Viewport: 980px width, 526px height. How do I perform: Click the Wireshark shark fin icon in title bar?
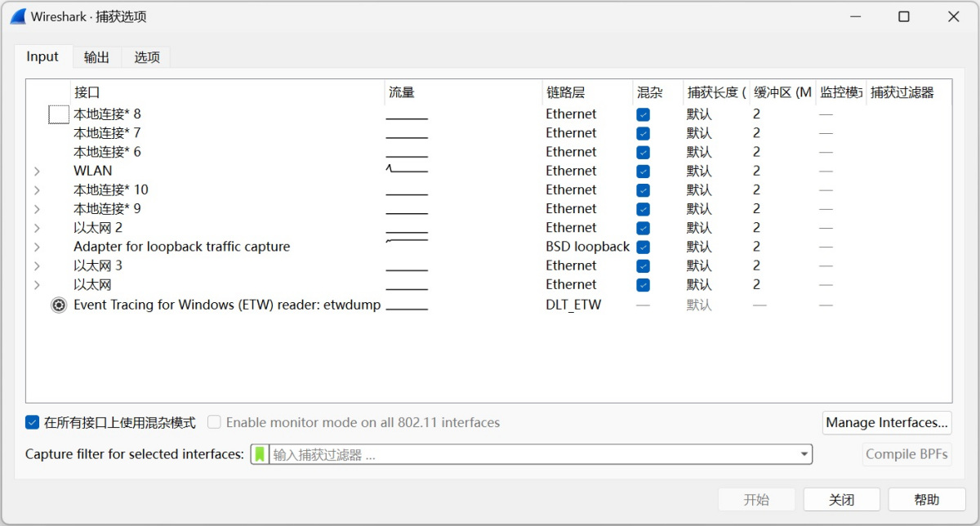tap(17, 16)
